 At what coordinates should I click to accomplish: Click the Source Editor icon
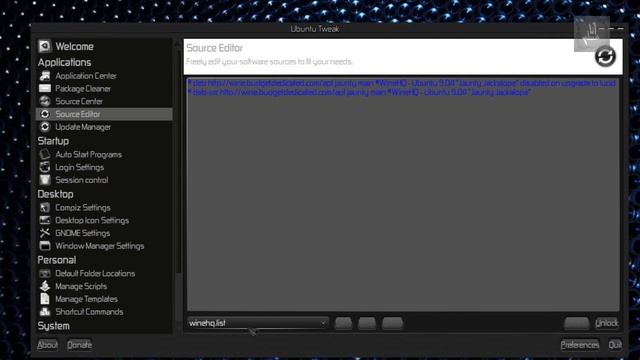click(45, 114)
